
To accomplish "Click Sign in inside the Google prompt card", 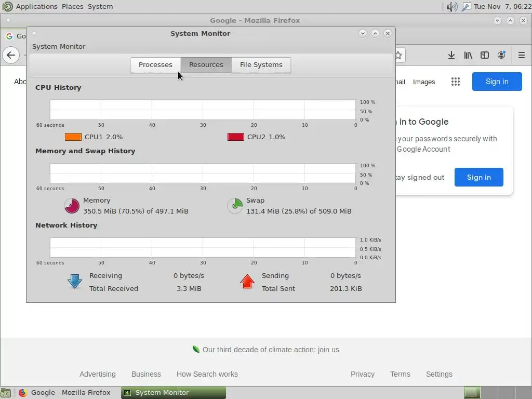I will click(478, 177).
